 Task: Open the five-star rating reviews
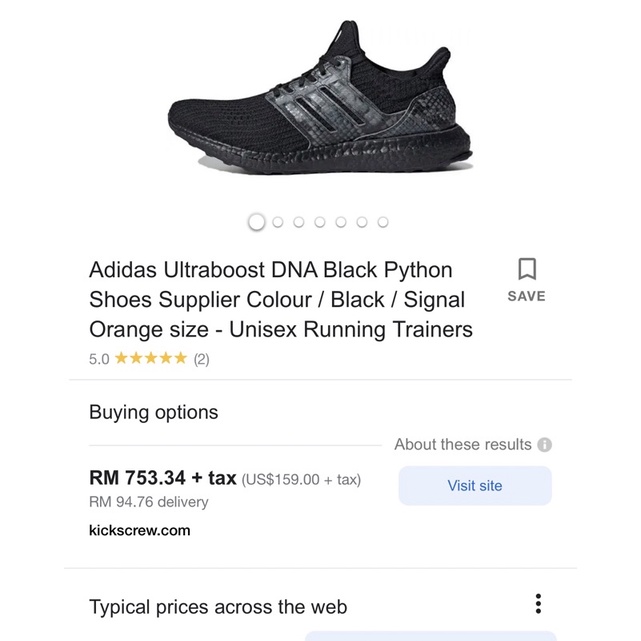click(151, 359)
